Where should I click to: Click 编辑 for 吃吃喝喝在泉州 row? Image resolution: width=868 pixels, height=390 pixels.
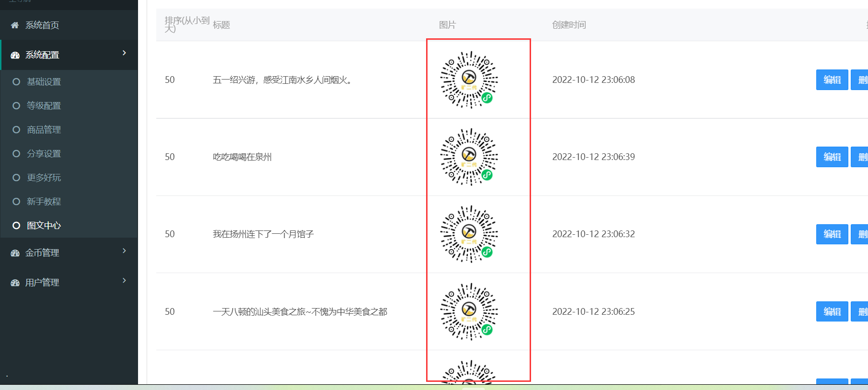(832, 157)
